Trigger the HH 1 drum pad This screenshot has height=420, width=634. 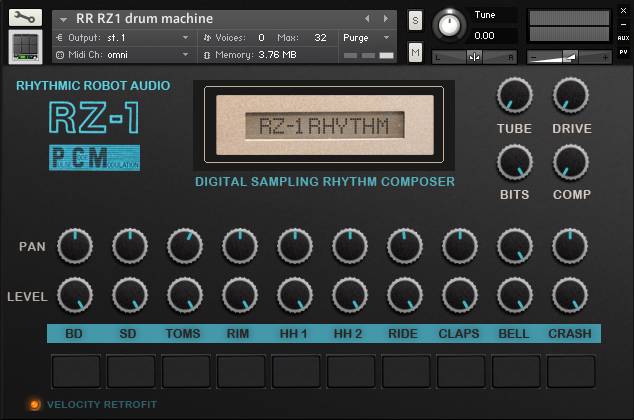click(296, 371)
